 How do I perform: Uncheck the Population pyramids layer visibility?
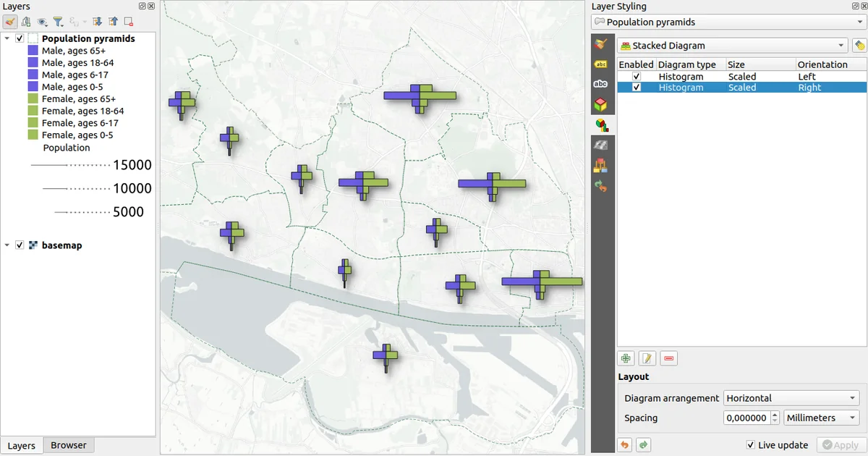point(20,38)
